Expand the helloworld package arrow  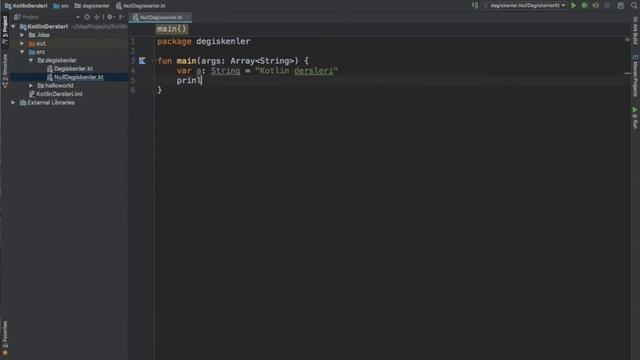coord(31,86)
